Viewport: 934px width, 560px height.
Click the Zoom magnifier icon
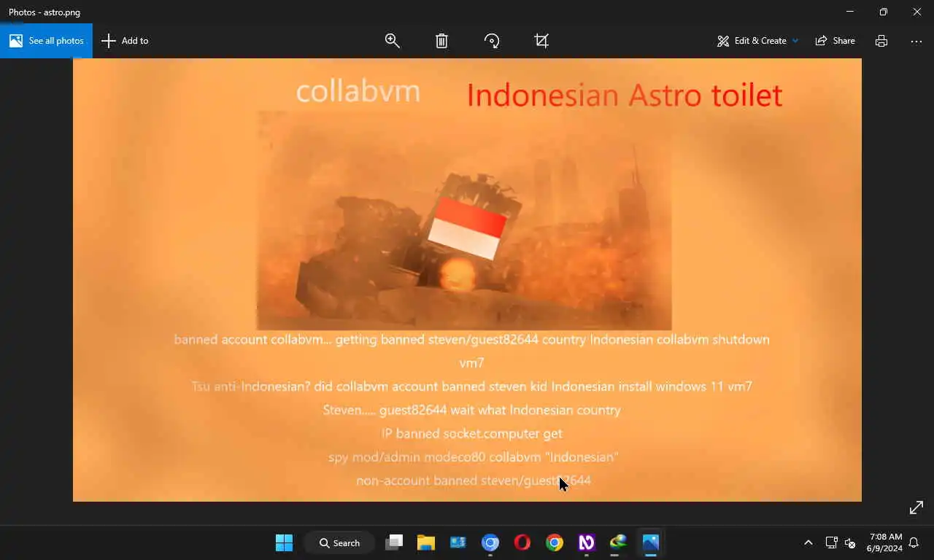[x=393, y=41]
